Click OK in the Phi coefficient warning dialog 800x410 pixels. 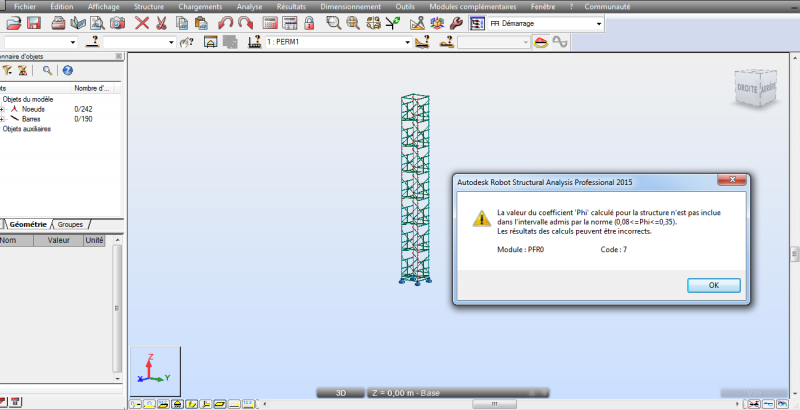pos(714,285)
